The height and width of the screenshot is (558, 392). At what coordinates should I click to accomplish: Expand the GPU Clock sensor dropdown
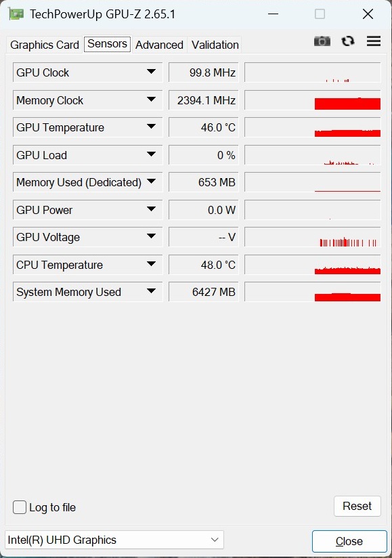point(151,72)
